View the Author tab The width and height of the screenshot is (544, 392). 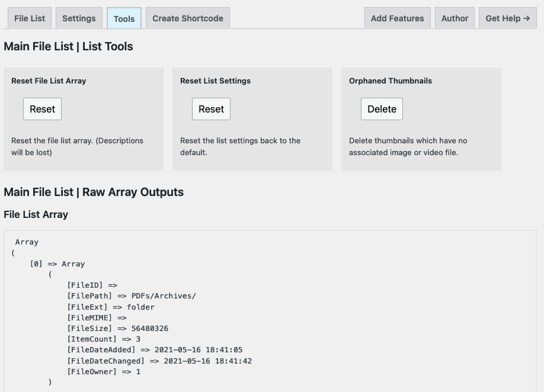(455, 18)
